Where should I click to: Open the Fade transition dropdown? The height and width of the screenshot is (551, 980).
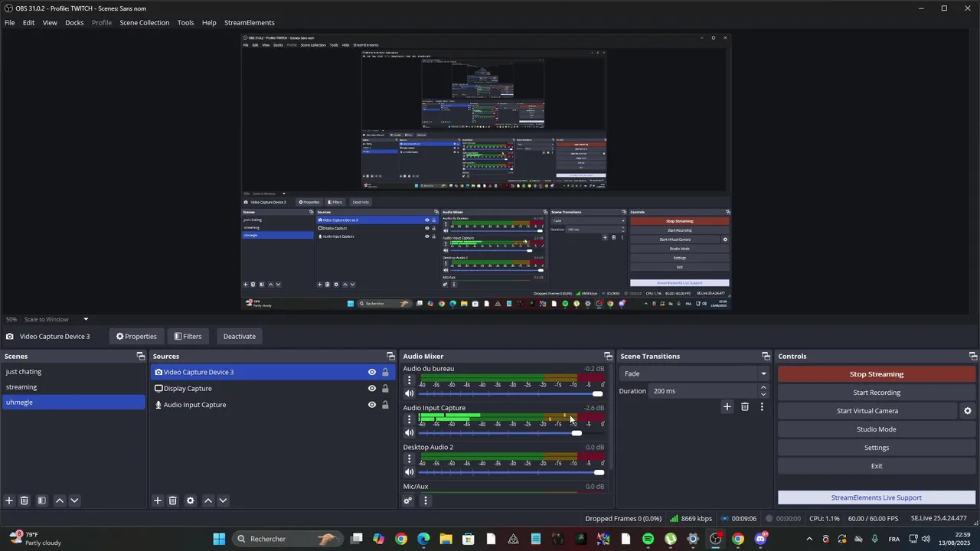(x=695, y=373)
